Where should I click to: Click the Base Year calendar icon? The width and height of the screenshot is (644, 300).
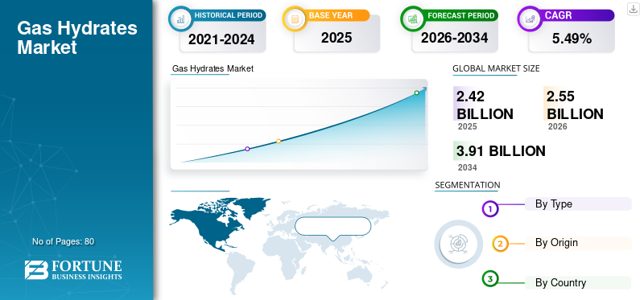(x=295, y=18)
